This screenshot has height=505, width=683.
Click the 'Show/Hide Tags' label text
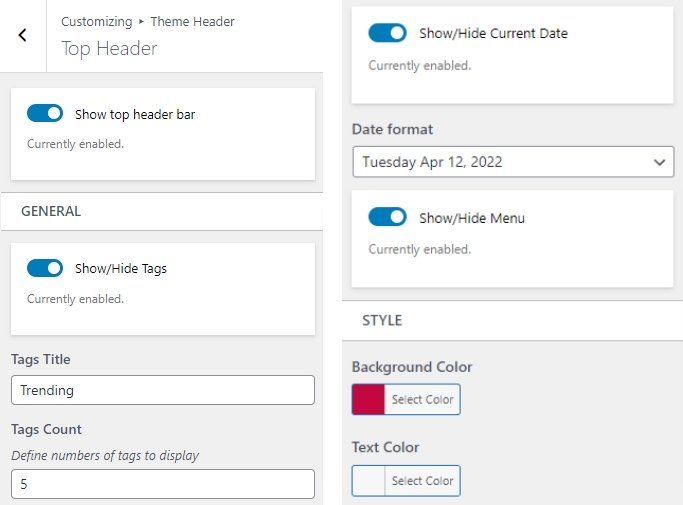121,269
